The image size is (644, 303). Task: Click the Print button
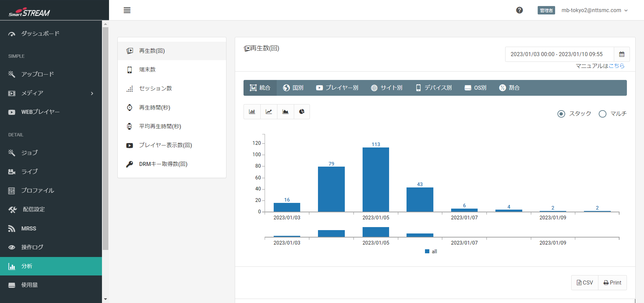612,283
